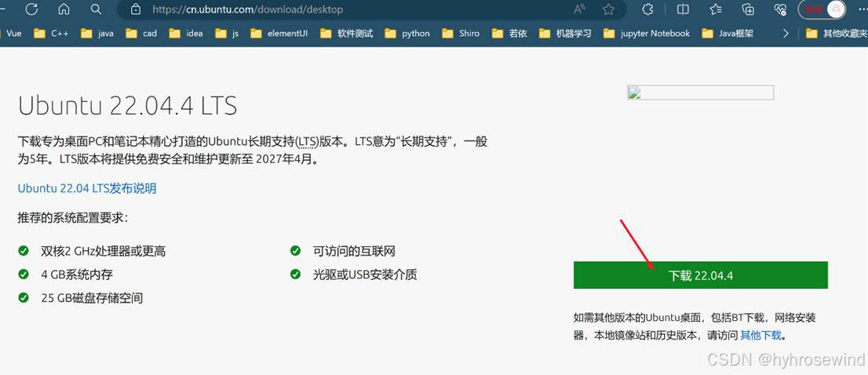Open the java bookmark folder
The width and height of the screenshot is (868, 375).
[97, 33]
